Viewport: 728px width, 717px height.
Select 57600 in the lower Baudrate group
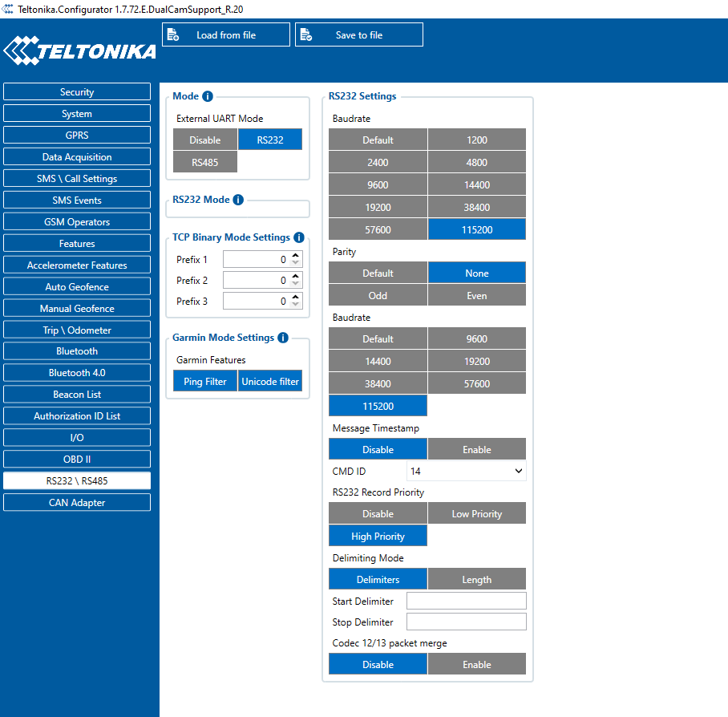tap(477, 383)
